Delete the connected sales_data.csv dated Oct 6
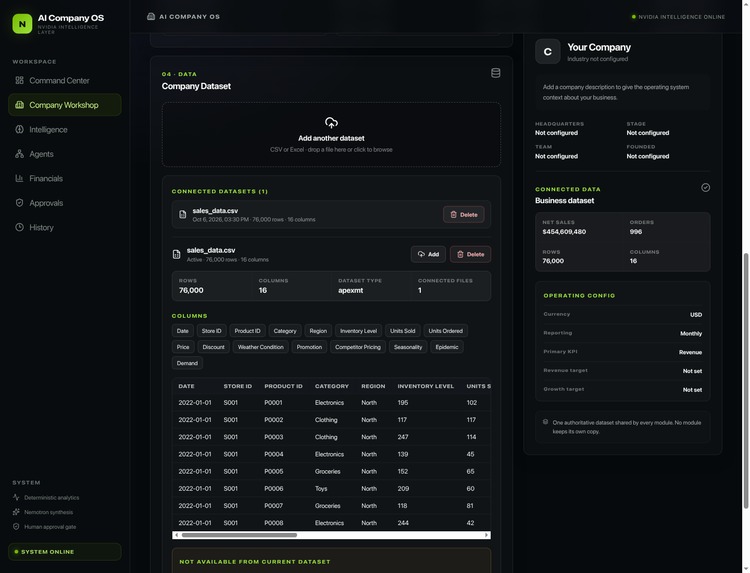Viewport: 750px width, 573px height. [x=463, y=215]
